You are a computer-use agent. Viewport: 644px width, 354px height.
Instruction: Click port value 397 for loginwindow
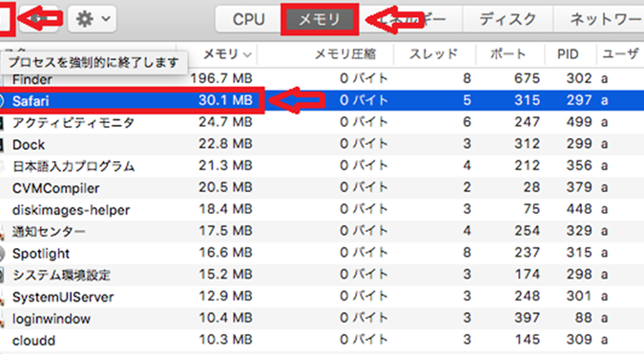click(x=527, y=318)
